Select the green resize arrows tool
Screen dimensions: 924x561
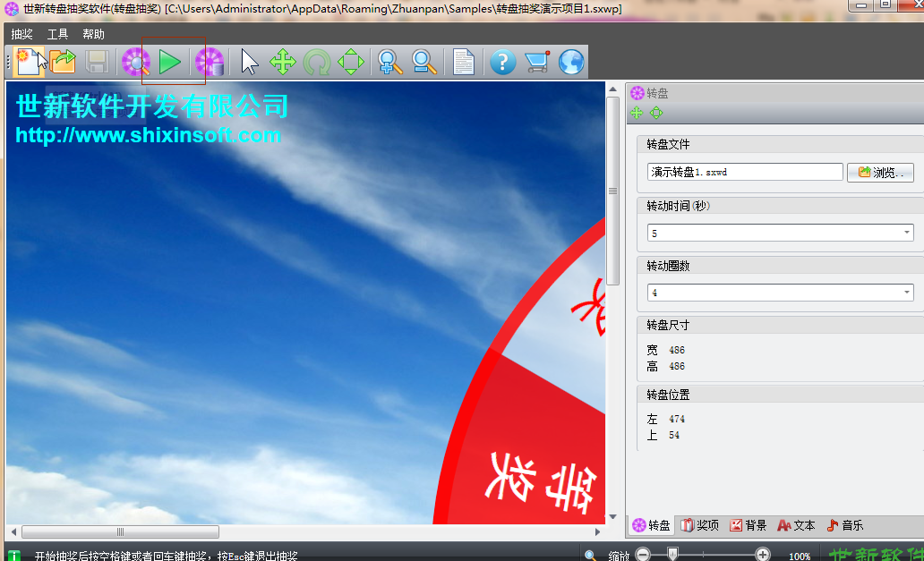[x=351, y=62]
